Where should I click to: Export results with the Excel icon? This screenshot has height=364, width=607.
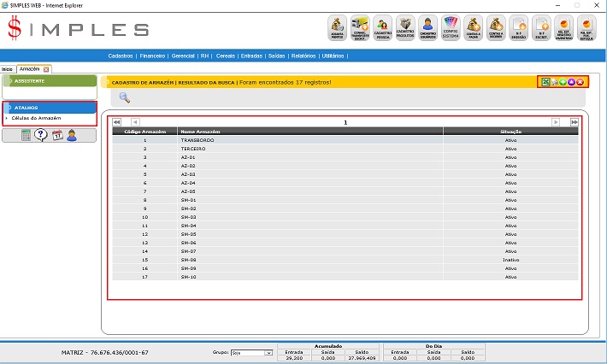545,82
